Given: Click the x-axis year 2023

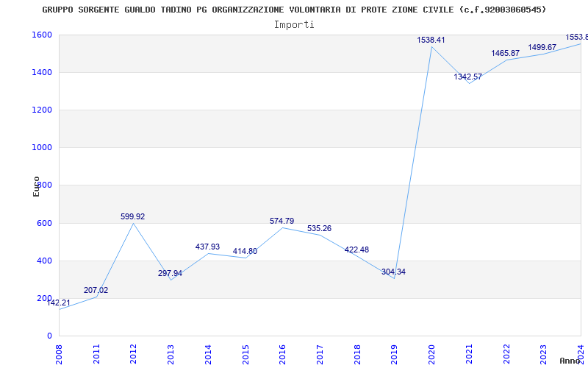Looking at the screenshot, I should [544, 355].
